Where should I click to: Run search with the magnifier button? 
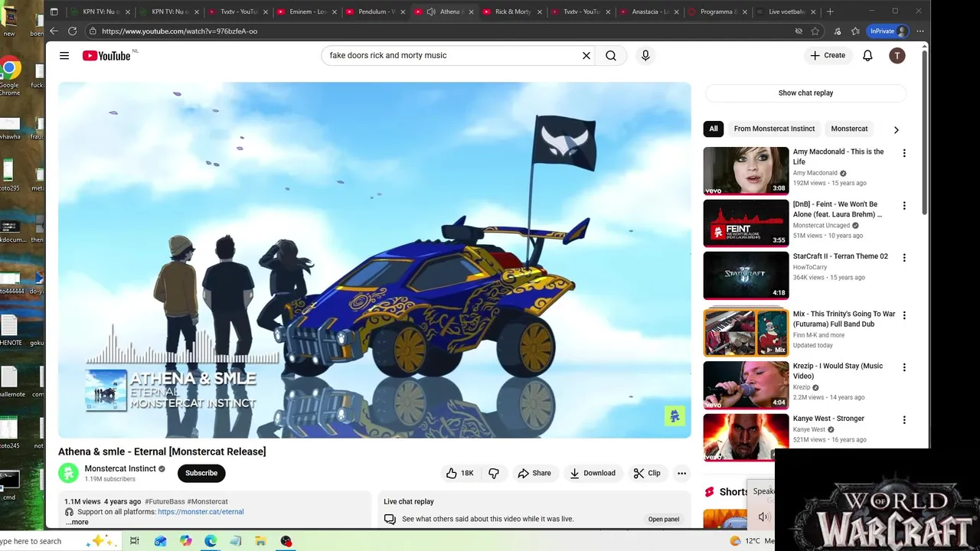[x=611, y=55]
